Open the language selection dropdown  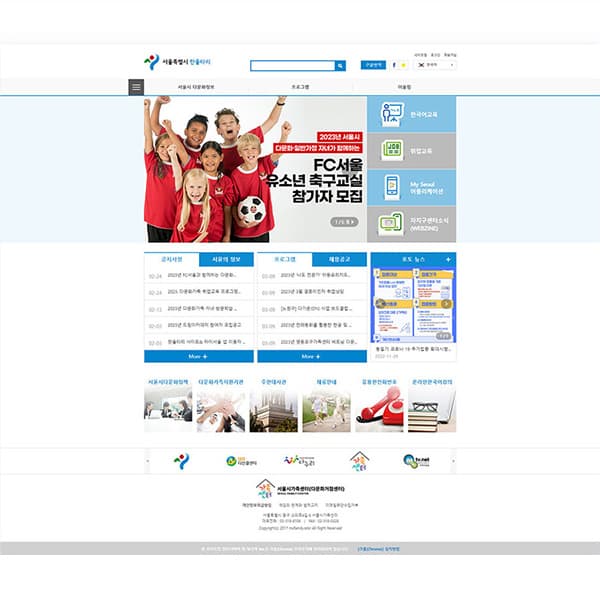(x=435, y=65)
